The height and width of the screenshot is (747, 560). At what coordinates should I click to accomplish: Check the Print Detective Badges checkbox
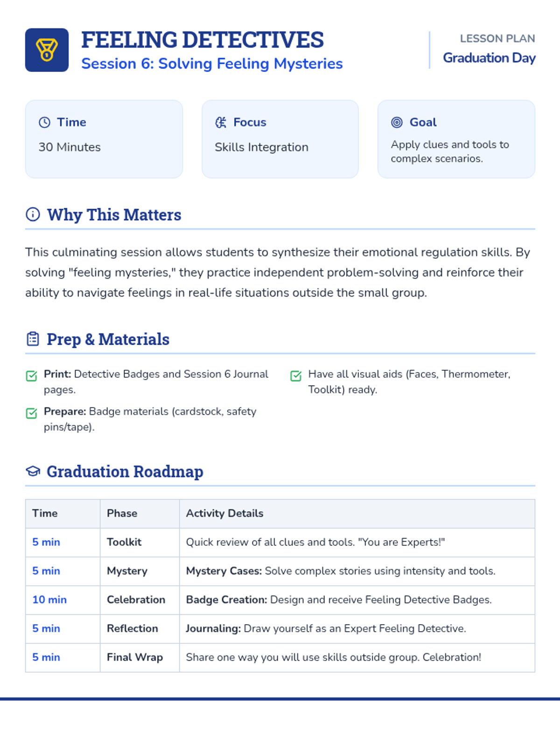tap(31, 376)
